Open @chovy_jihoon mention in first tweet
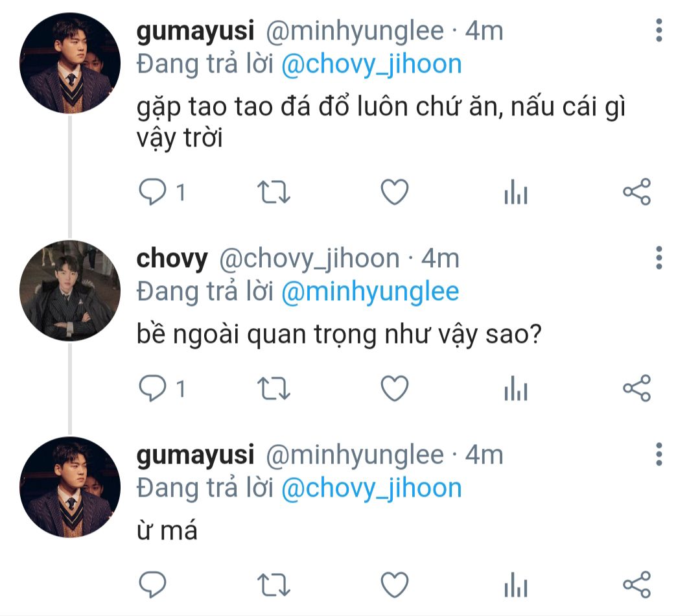 (x=371, y=65)
